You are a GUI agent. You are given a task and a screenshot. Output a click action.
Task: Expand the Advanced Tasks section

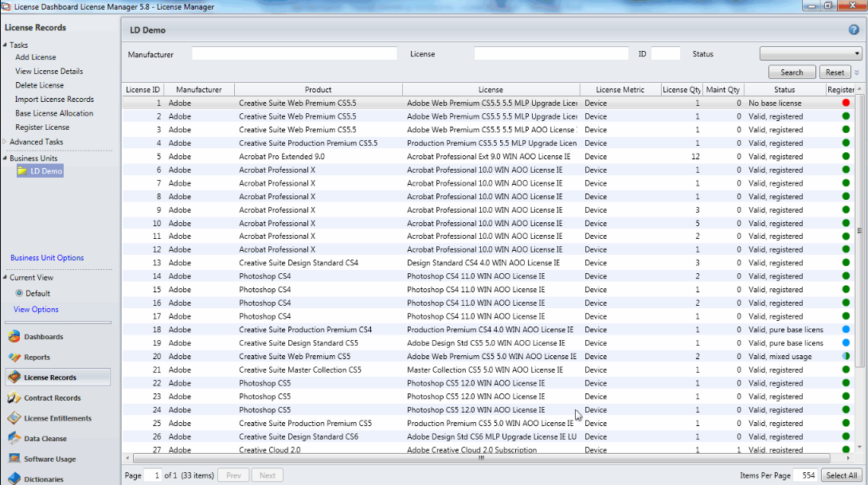6,142
